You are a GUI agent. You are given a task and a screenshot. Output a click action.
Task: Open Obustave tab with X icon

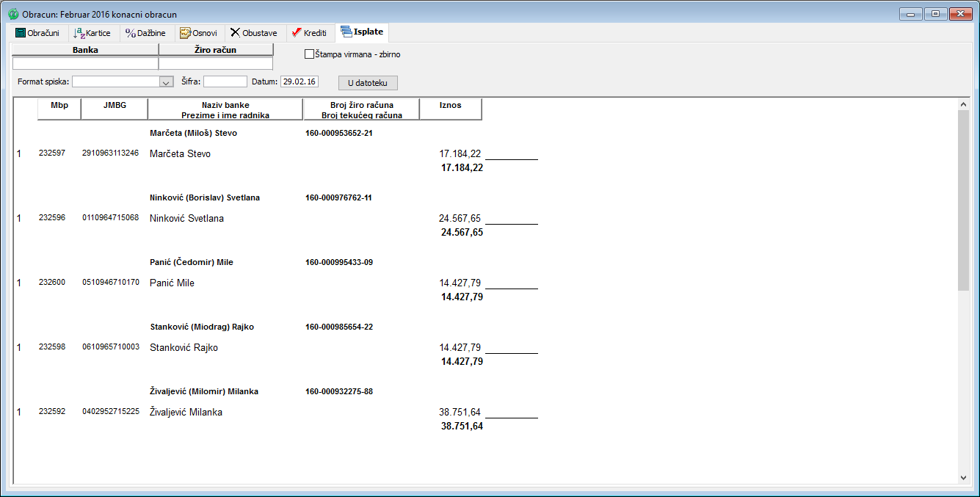tap(235, 33)
